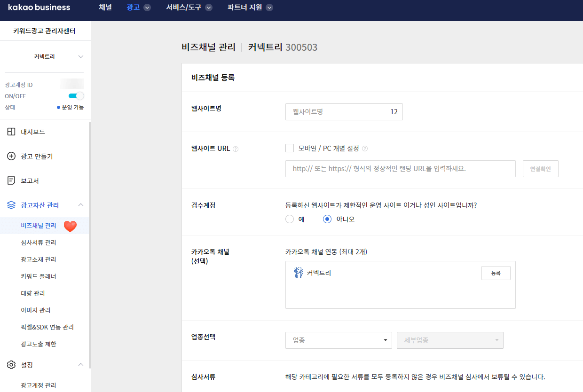The width and height of the screenshot is (583, 392).
Task: Click the 비즈채널 등록 section heading
Action: tap(213, 78)
